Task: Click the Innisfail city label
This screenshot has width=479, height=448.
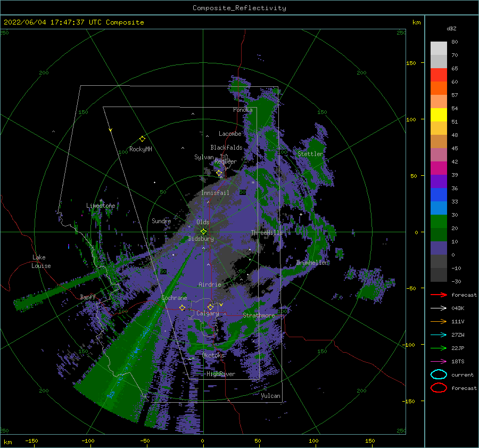Action: tap(215, 193)
